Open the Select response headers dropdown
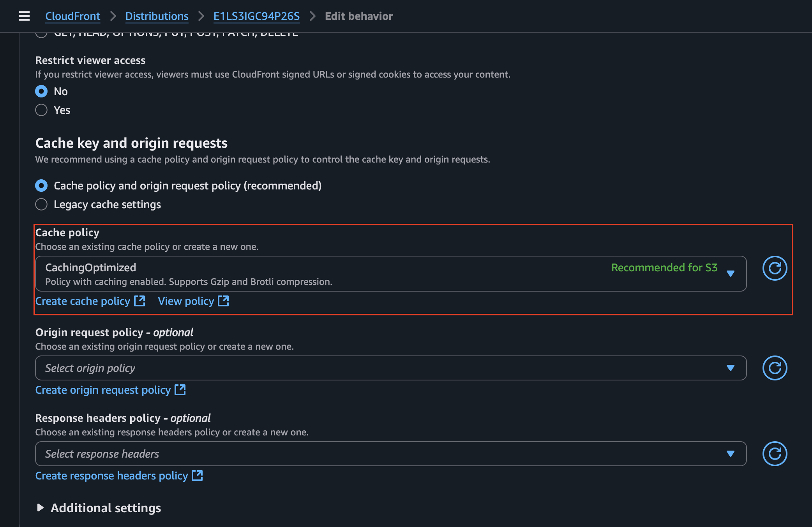 click(730, 453)
